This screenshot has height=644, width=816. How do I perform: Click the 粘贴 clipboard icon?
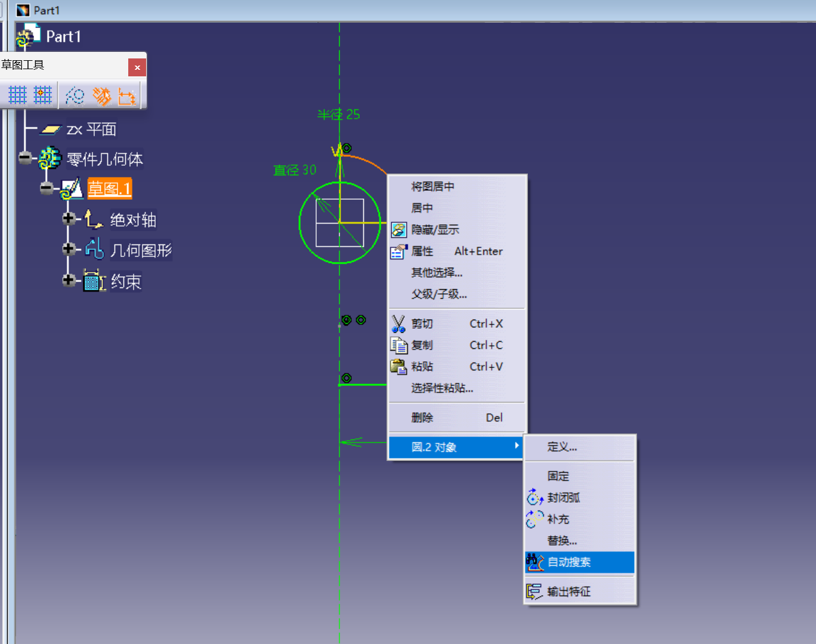coord(398,367)
